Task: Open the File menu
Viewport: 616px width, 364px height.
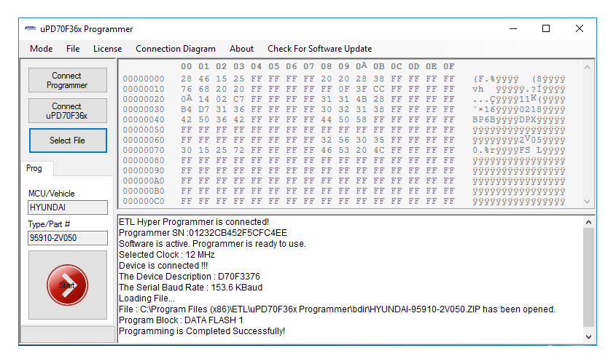Action: (x=73, y=49)
